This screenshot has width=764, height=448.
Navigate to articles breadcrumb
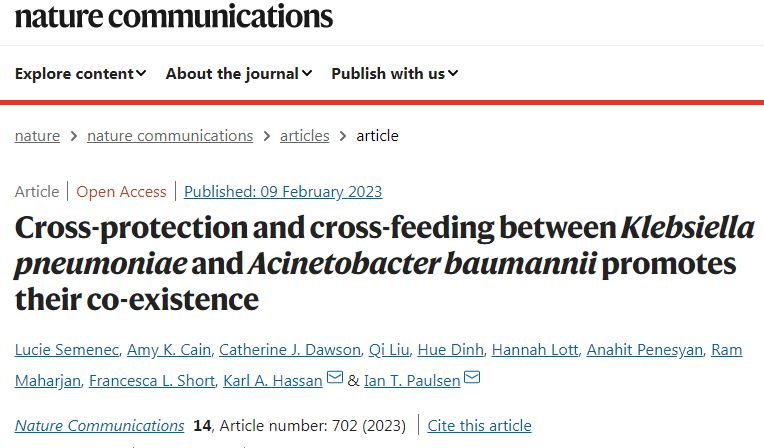[304, 136]
